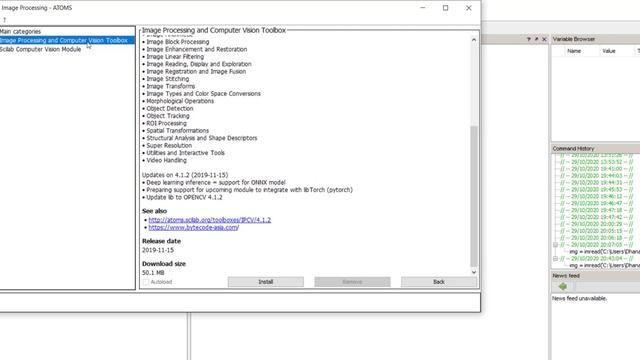Click the 'Image Stitching' list item text
The image size is (640, 360).
pos(168,79)
